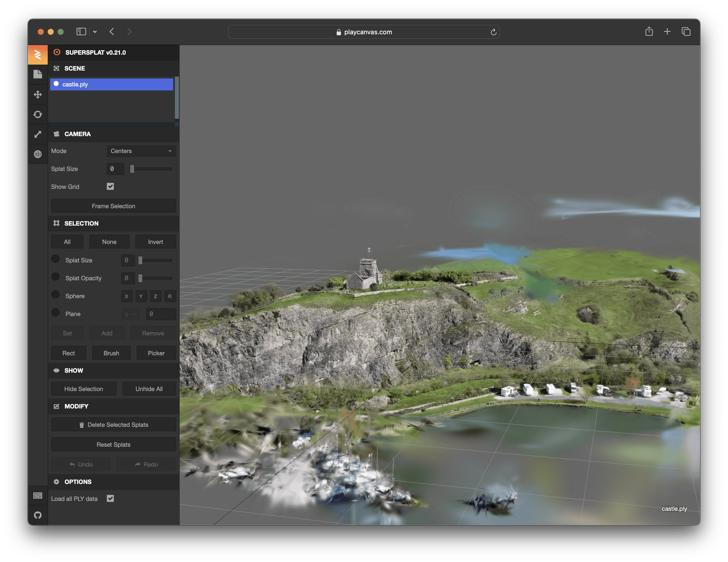This screenshot has height=562, width=728.
Task: Select the Splat Opacity radio button
Action: click(56, 277)
